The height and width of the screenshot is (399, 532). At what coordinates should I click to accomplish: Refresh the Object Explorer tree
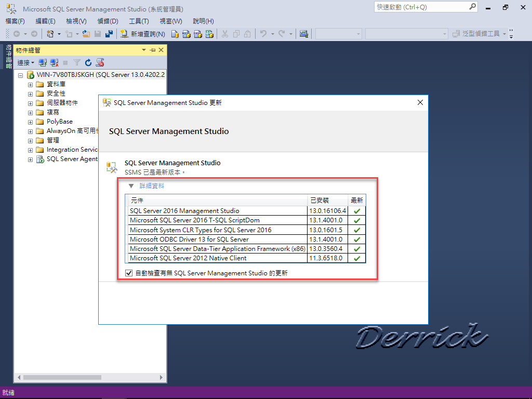[88, 62]
